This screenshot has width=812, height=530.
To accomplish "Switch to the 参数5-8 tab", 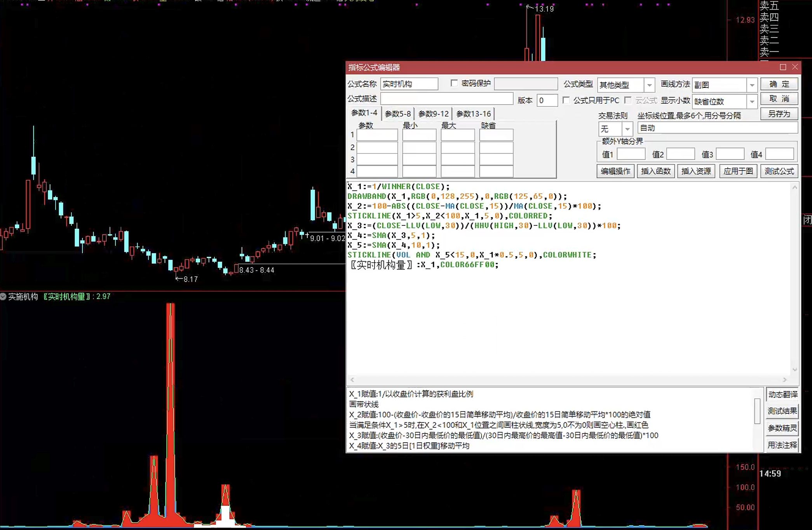I will 397,114.
